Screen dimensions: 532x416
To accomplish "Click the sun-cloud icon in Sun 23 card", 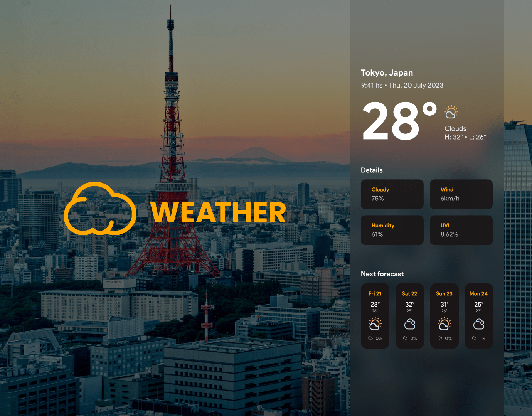I will pyautogui.click(x=444, y=324).
